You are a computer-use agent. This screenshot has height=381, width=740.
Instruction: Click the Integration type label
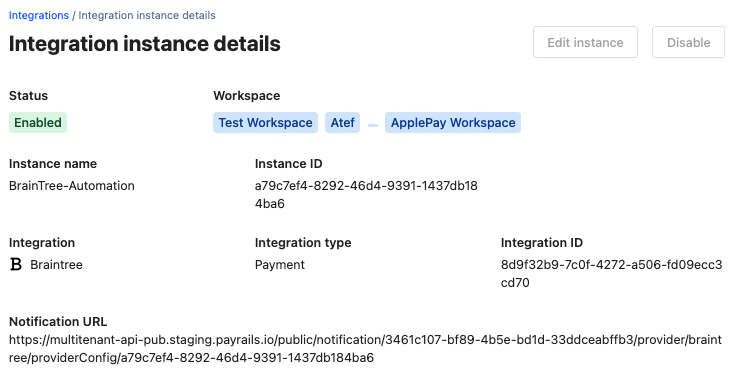pos(303,243)
